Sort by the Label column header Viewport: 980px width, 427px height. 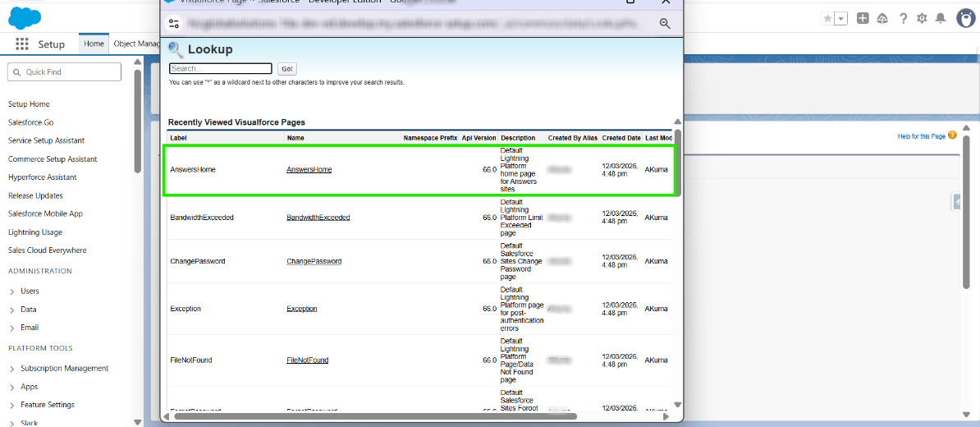(178, 137)
